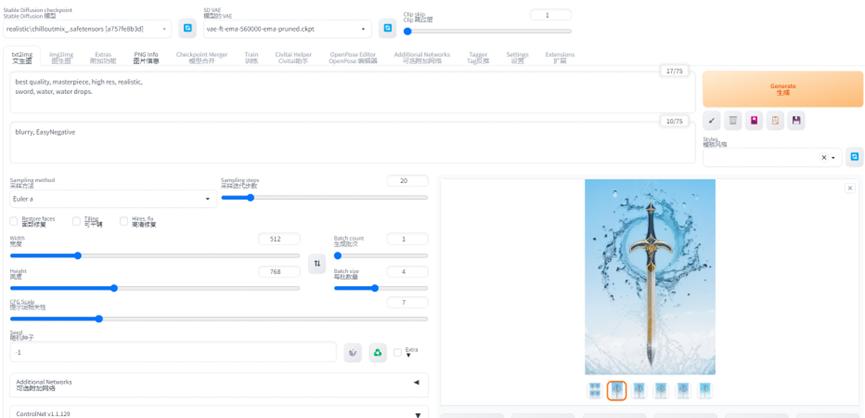Image resolution: width=865 pixels, height=418 pixels.
Task: Apply selected styles with the clipboard icon
Action: 775,120
